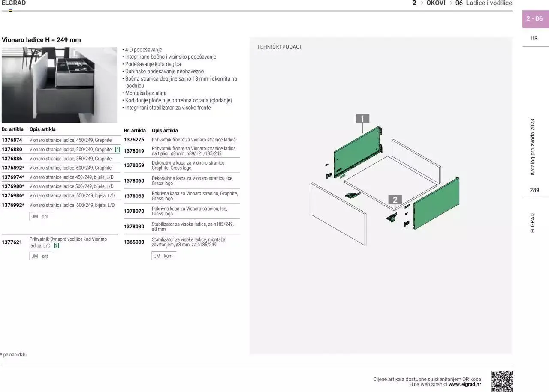Viewport: 549px width, 392px height.
Task: Click the green [1] reference marker
Action: [118, 150]
